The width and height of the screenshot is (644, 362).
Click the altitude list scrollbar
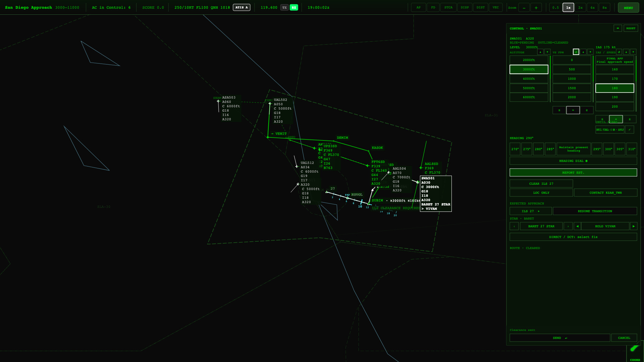tap(550, 79)
